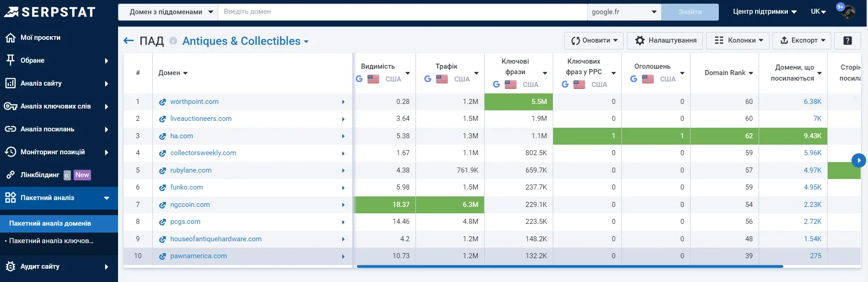Open the Домен з піддоменами dropdown
Screen dimensions: 868x282
click(x=168, y=12)
